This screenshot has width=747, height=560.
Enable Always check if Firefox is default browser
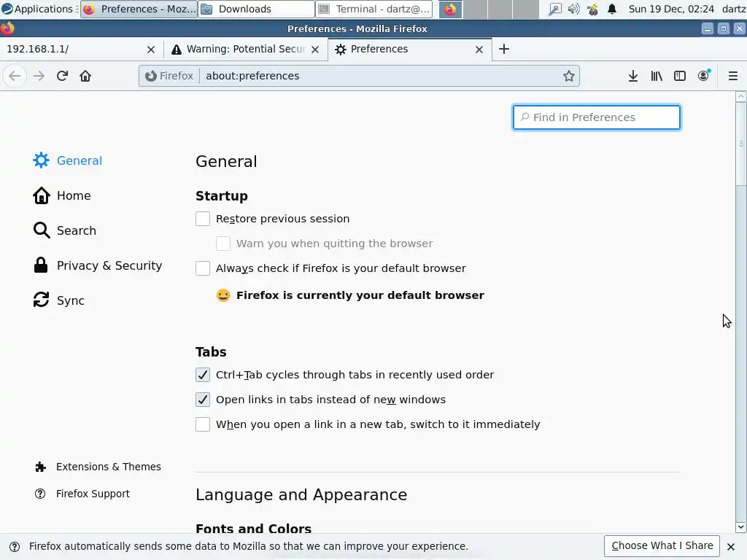[203, 268]
